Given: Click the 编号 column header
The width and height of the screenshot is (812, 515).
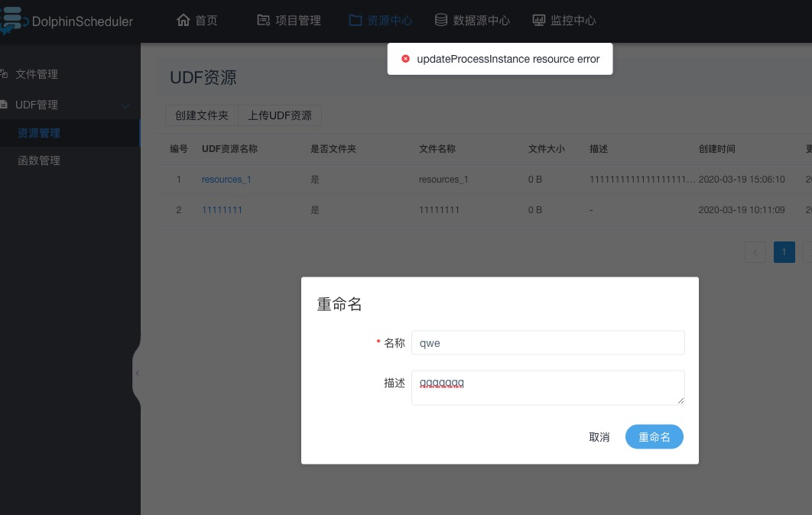Looking at the screenshot, I should click(x=179, y=149).
